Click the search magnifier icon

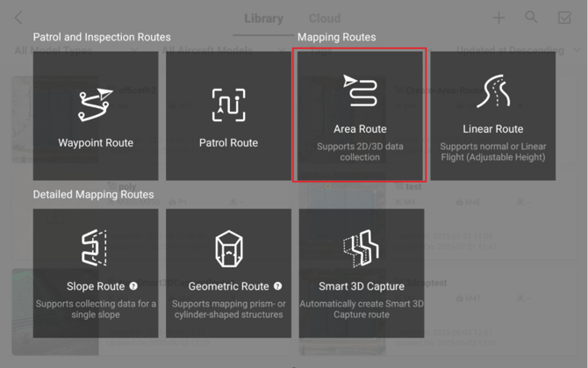(532, 18)
